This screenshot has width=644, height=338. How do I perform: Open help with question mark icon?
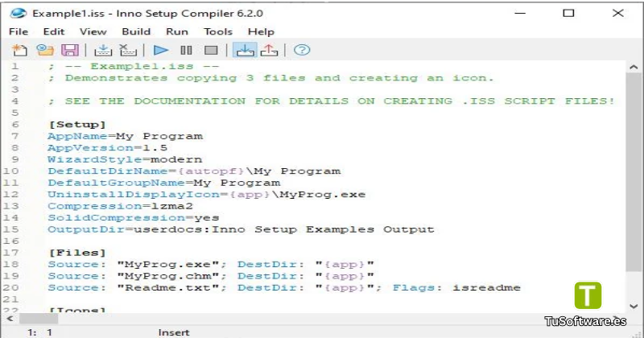click(x=302, y=50)
